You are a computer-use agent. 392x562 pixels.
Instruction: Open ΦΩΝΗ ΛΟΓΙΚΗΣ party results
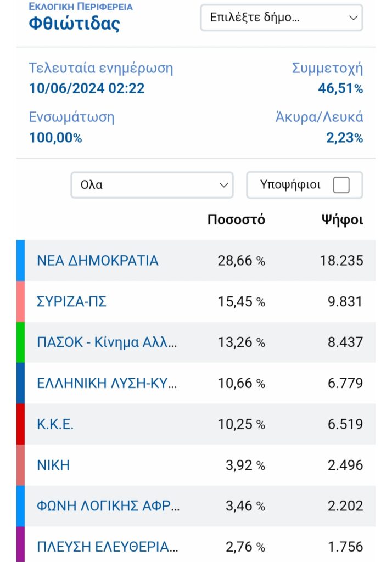[x=108, y=505]
